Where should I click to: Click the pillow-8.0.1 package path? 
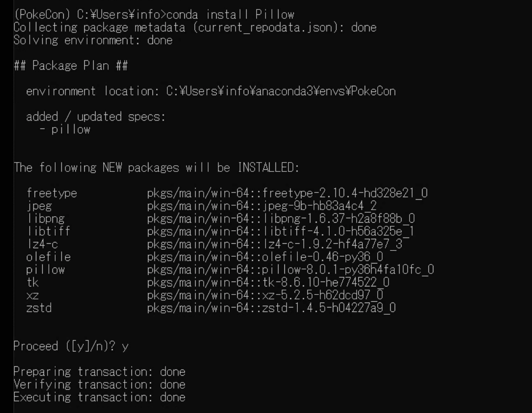point(290,270)
